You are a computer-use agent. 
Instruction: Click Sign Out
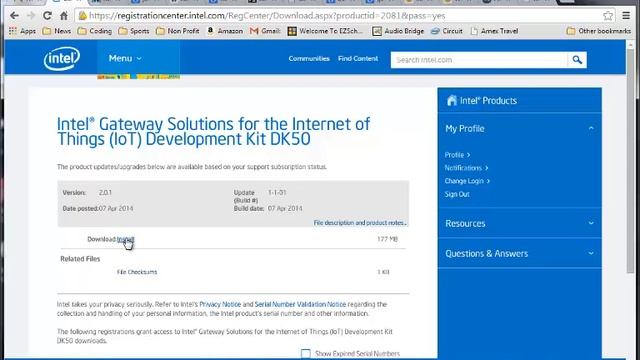point(457,194)
